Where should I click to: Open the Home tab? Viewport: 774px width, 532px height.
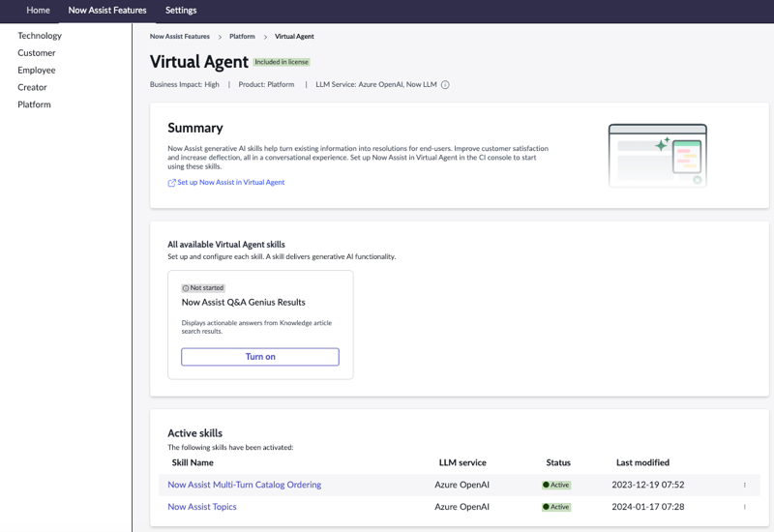38,11
